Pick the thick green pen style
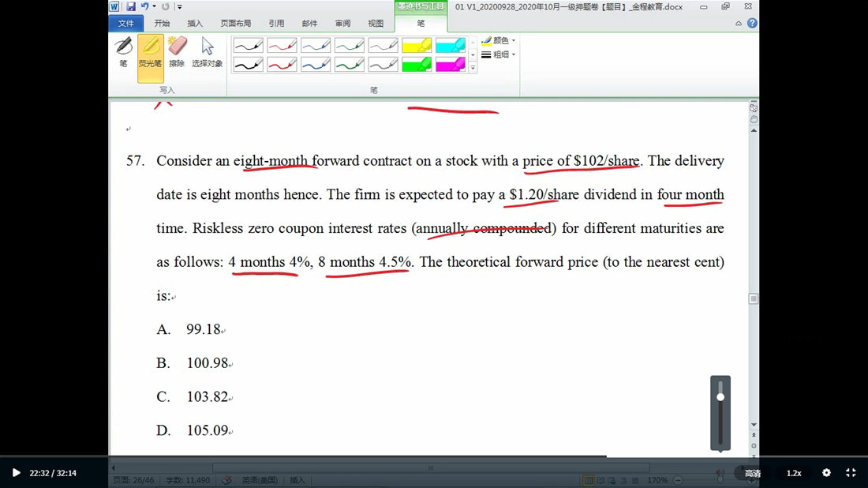The height and width of the screenshot is (488, 868). point(350,65)
